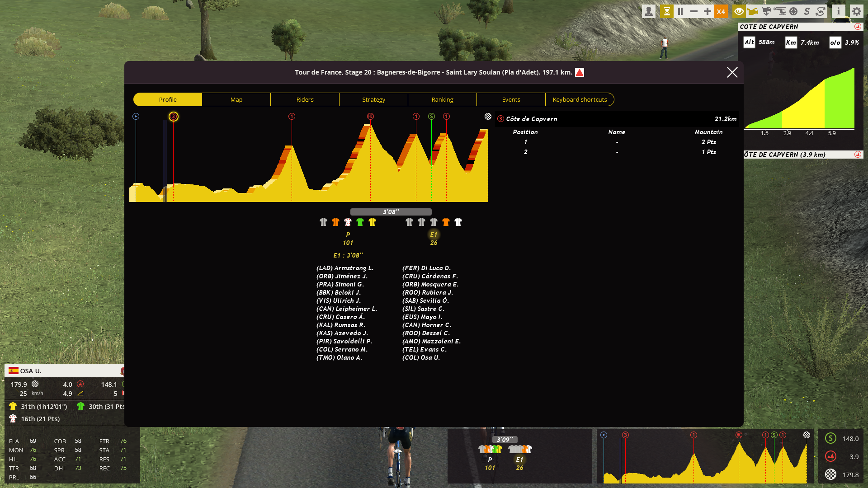Click the polka dot mountain ranking icon
Screen dimensions: 868x488
coord(13,418)
